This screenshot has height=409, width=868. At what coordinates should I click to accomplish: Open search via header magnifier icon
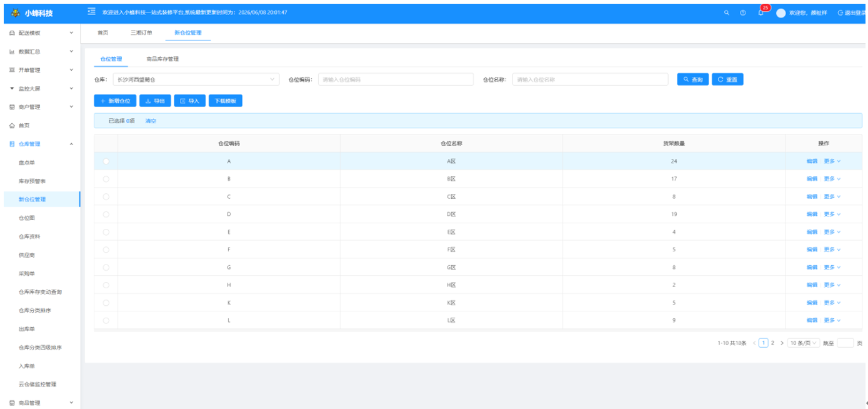[726, 13]
